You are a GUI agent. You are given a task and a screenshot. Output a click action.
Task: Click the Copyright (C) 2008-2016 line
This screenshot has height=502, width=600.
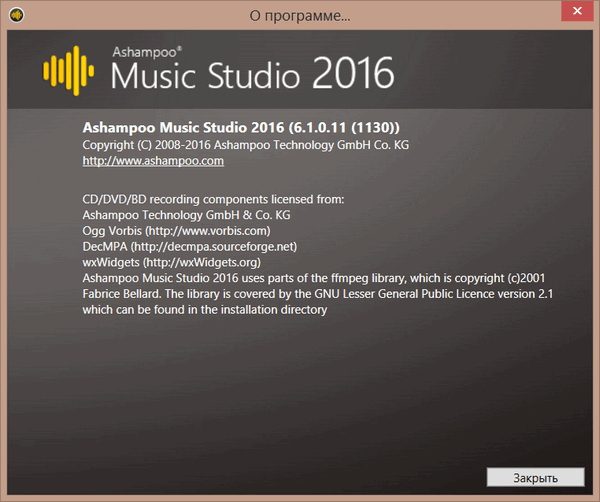point(246,145)
